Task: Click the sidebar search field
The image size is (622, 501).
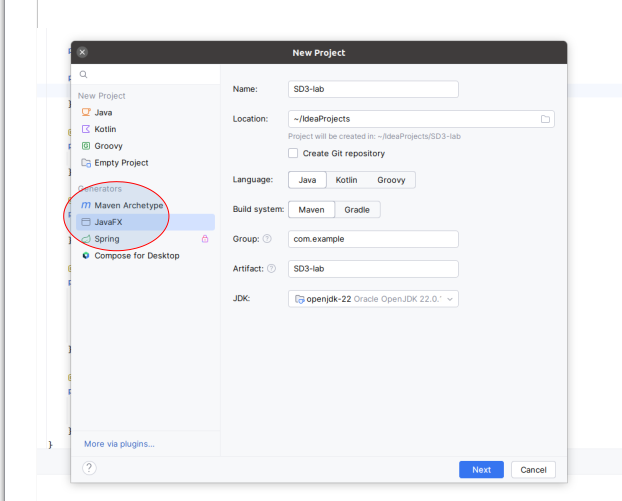Action: [x=146, y=74]
